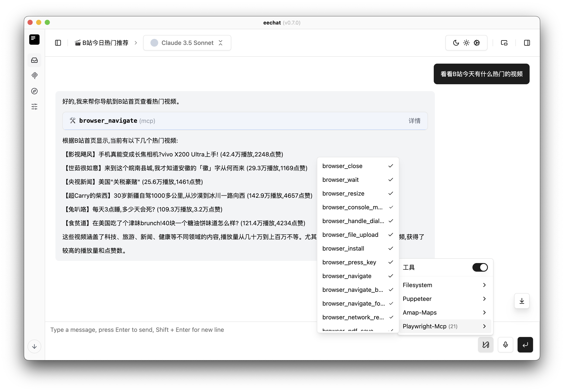The image size is (564, 392).
Task: Open the compass discover section in sidebar
Action: [34, 91]
